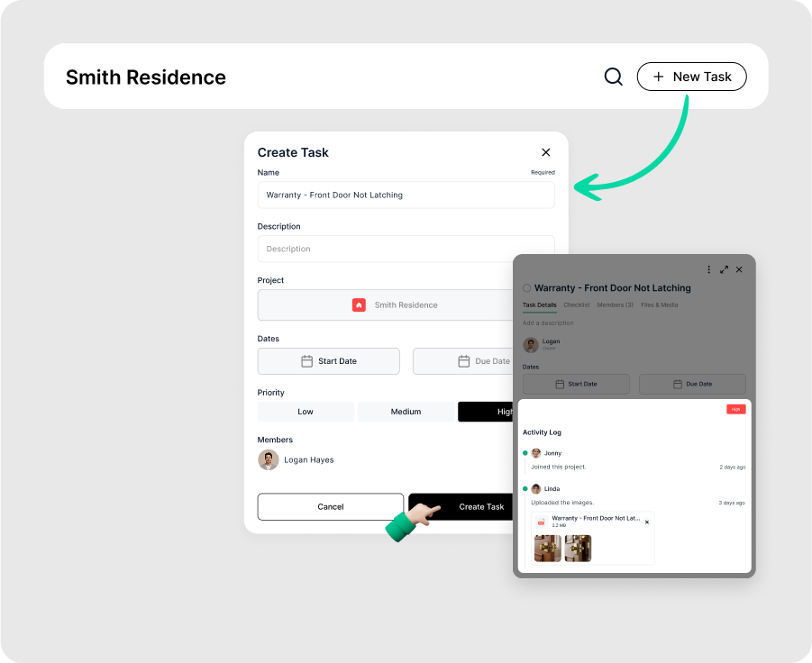812x663 pixels.
Task: Click the Description input field
Action: [406, 249]
